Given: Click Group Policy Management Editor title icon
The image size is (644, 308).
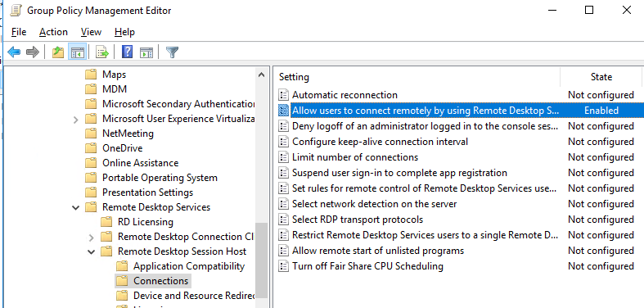Looking at the screenshot, I should [x=16, y=11].
